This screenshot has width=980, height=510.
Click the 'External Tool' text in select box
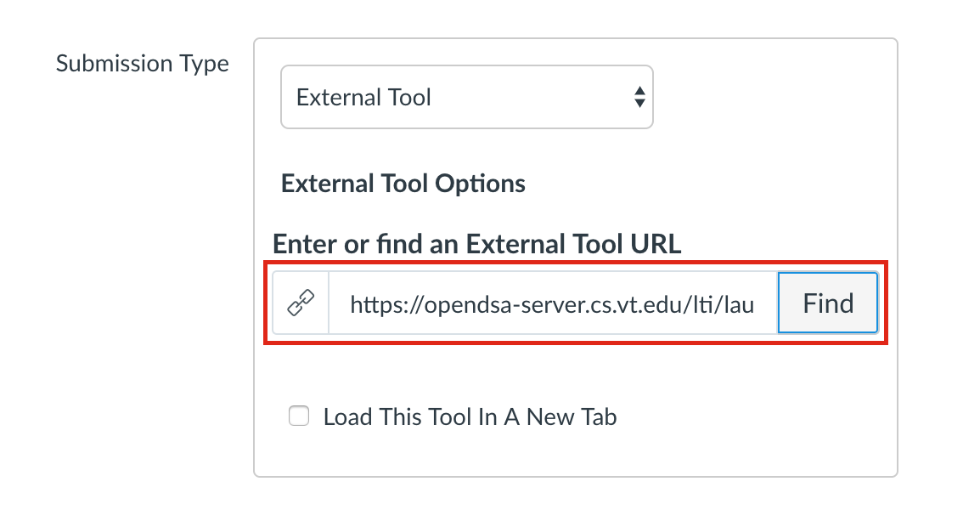click(x=363, y=98)
